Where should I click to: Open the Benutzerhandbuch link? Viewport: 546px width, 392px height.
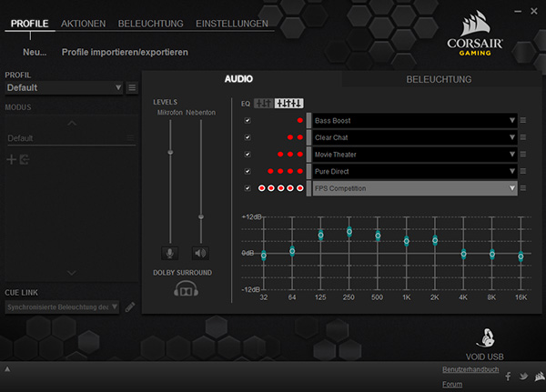coord(470,369)
